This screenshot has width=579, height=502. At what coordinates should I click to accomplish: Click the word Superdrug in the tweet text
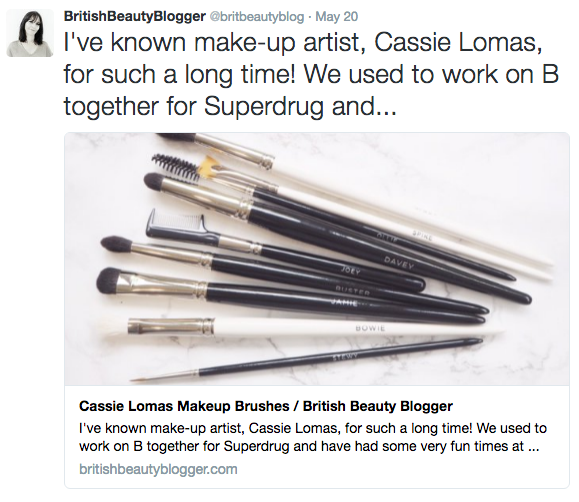[x=265, y=106]
